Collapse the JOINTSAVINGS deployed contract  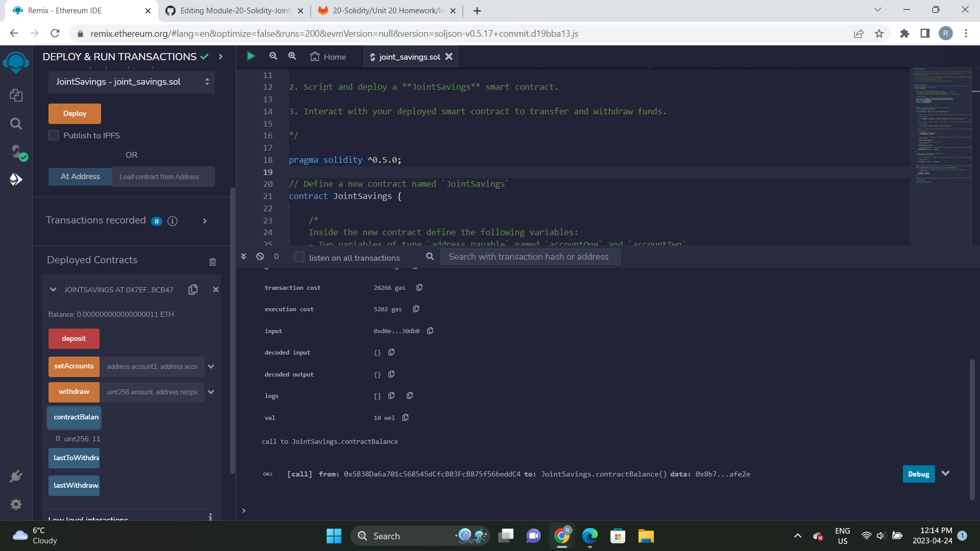tap(53, 289)
